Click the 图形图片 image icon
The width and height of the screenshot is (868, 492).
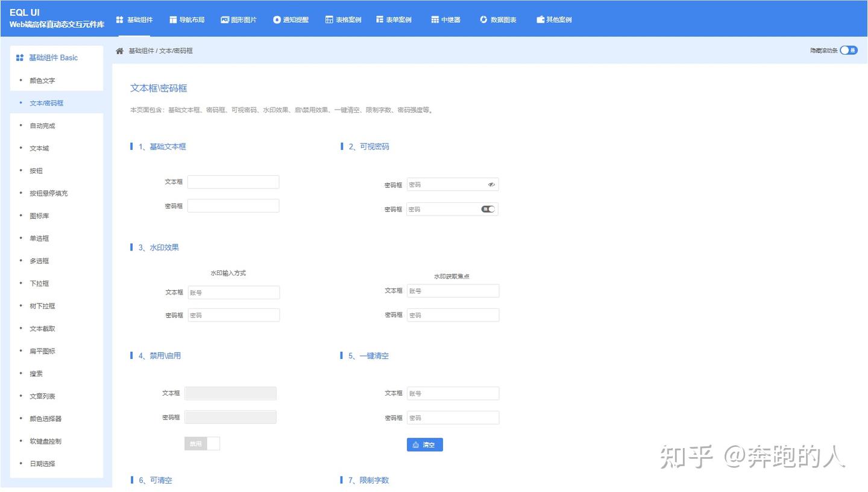pyautogui.click(x=225, y=19)
